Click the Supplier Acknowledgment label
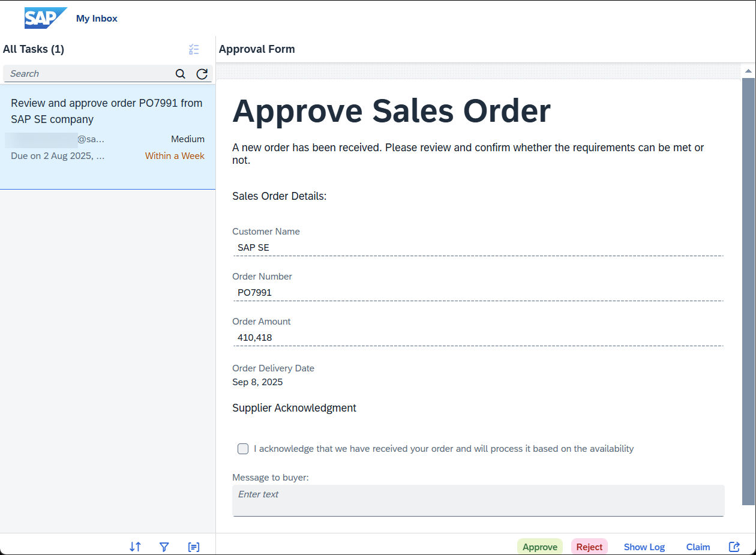The image size is (756, 555). 294,408
